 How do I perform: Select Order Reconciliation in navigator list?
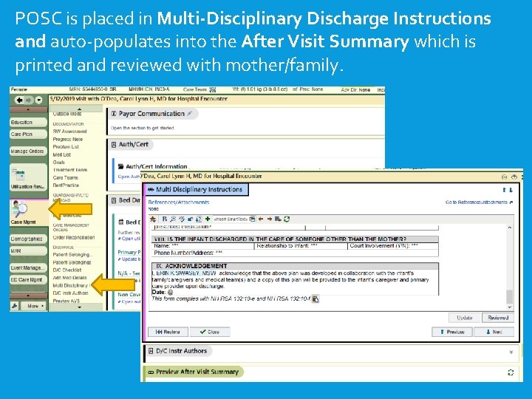(x=74, y=237)
